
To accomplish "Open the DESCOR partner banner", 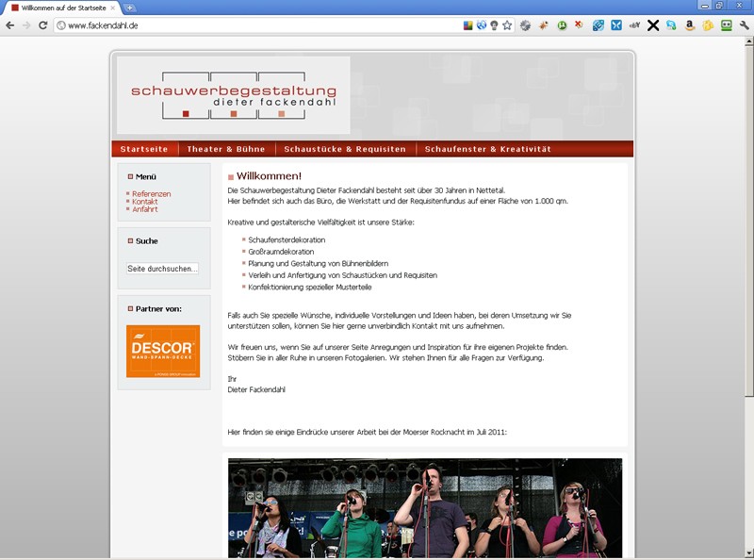I will (x=163, y=352).
